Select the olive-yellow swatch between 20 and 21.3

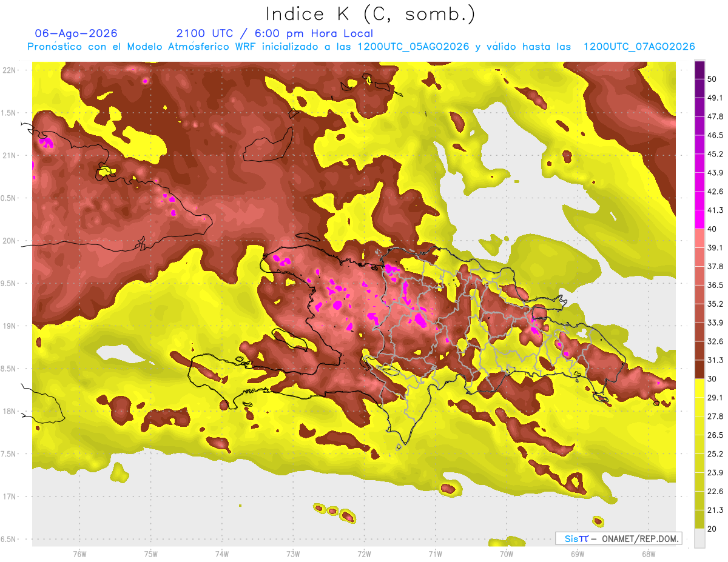[x=699, y=519]
